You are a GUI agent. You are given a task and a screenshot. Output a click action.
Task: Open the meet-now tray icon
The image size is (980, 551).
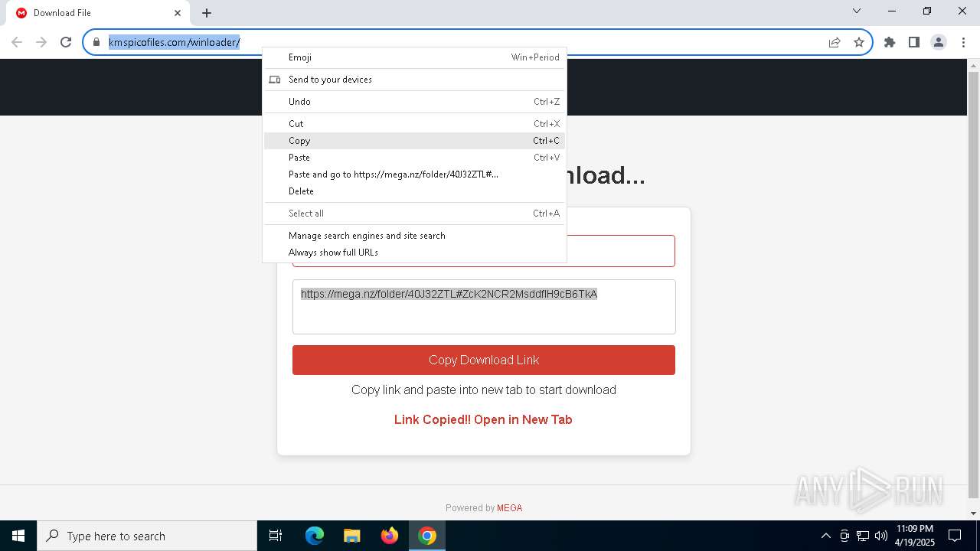[x=844, y=536]
